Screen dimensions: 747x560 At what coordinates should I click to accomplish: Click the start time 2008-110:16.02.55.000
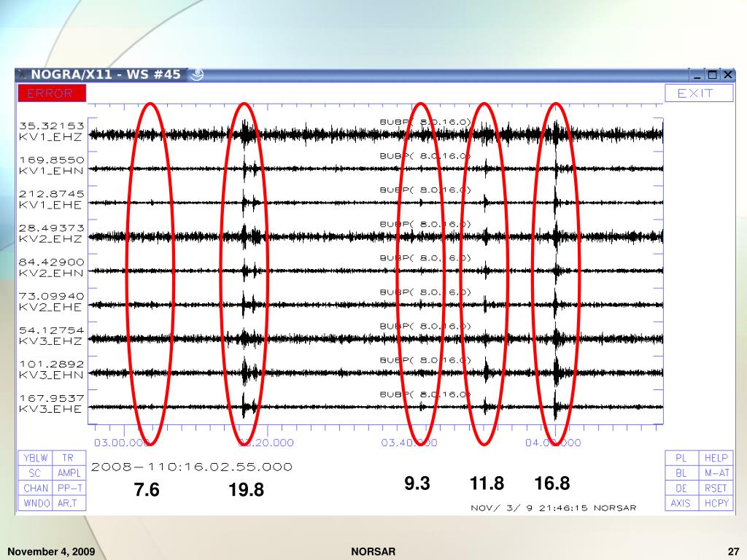(192, 467)
